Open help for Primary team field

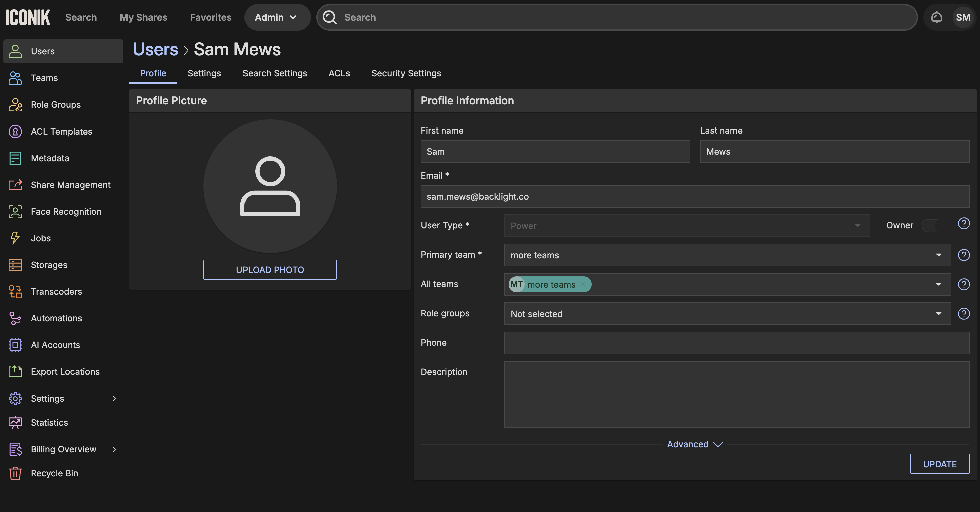pyautogui.click(x=963, y=255)
